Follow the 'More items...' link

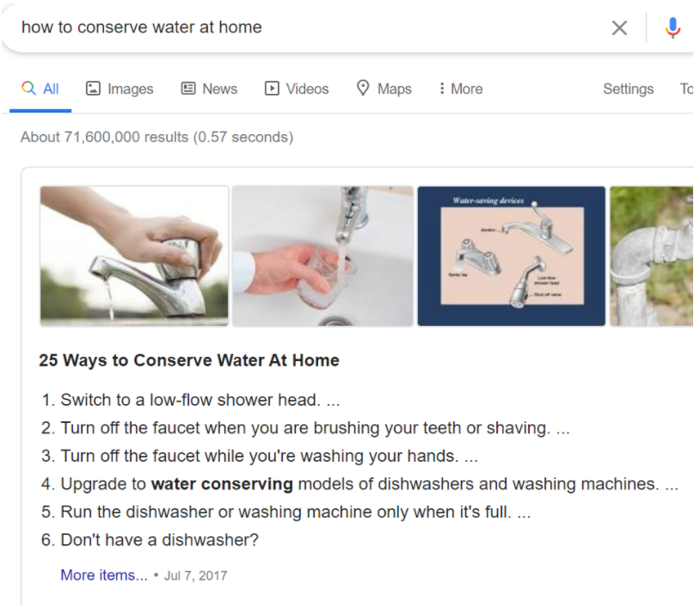pyautogui.click(x=104, y=575)
